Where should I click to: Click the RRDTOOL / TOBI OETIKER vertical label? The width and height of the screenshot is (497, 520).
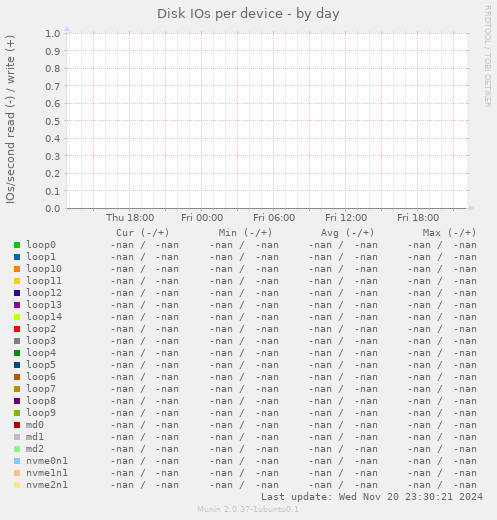click(487, 56)
